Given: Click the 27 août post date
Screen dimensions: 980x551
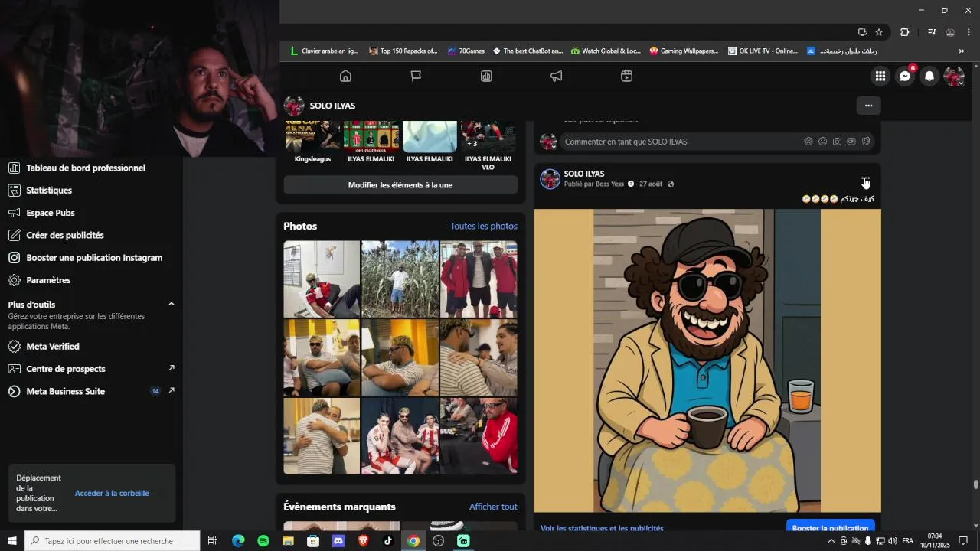Looking at the screenshot, I should coord(651,184).
